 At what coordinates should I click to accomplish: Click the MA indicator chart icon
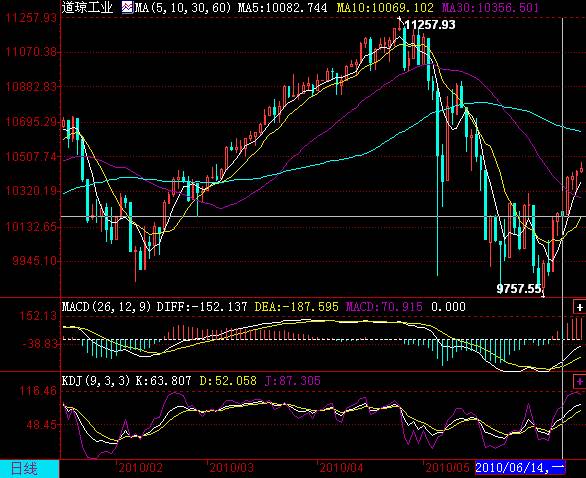[x=127, y=7]
